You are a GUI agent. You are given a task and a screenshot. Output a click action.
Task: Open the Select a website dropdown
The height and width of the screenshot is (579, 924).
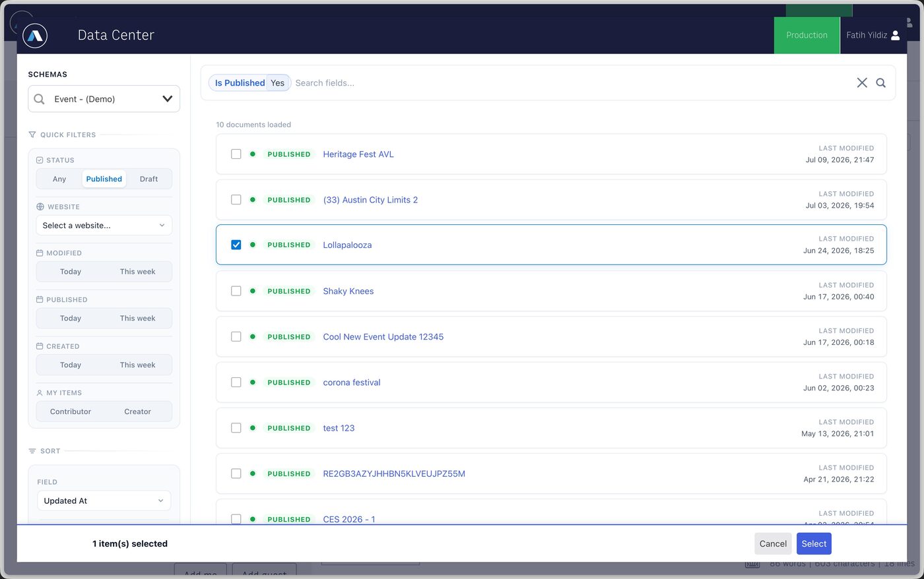(104, 226)
